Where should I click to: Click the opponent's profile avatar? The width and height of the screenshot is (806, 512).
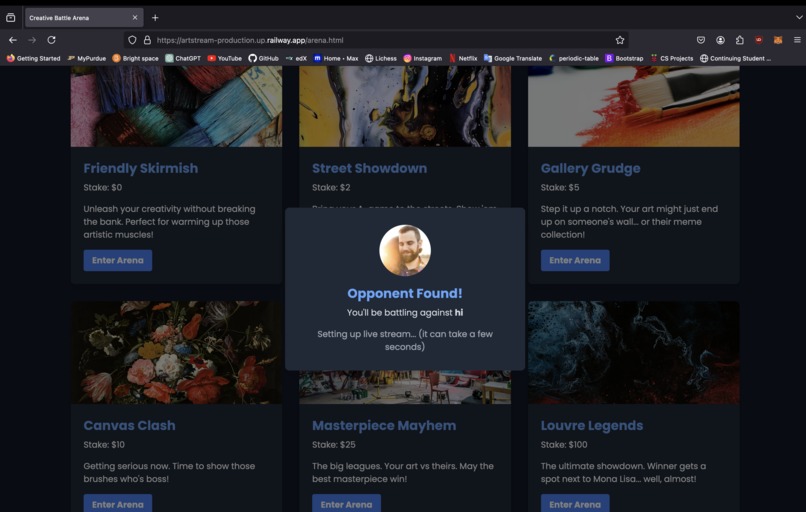point(405,250)
